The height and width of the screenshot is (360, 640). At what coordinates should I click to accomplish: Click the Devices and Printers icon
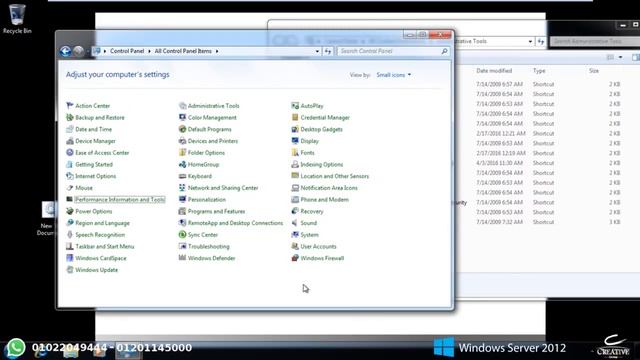[x=182, y=141]
